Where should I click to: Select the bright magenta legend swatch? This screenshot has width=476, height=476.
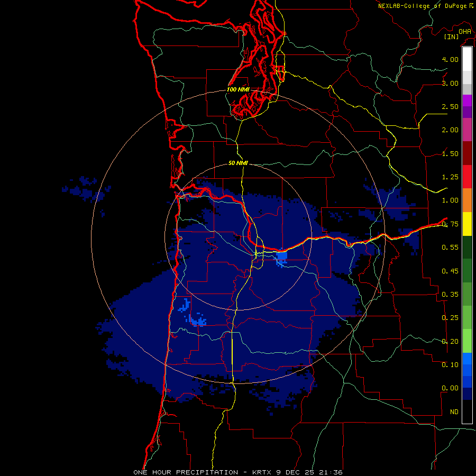click(467, 100)
